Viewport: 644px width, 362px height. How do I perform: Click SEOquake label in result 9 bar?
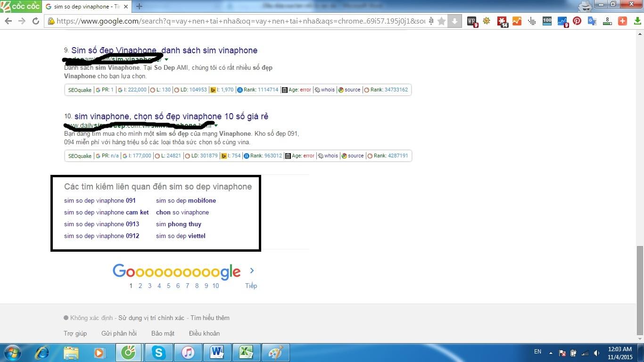(x=80, y=90)
